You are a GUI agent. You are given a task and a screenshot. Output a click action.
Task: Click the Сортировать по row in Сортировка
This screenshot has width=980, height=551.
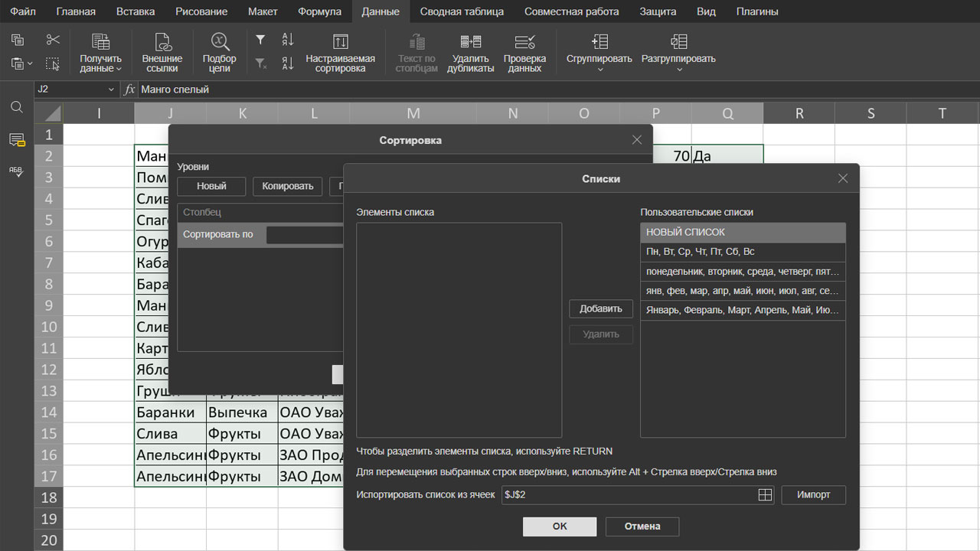coord(260,235)
